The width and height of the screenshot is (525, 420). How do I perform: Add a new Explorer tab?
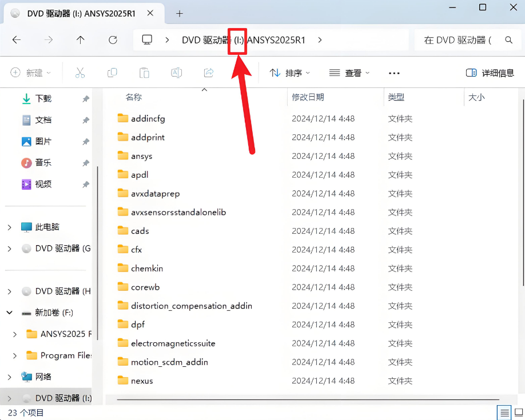(x=180, y=14)
